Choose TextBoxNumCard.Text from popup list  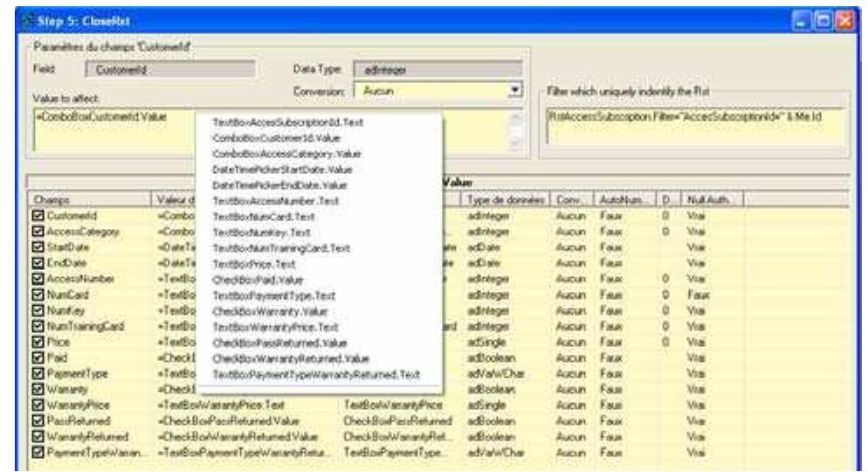click(264, 217)
